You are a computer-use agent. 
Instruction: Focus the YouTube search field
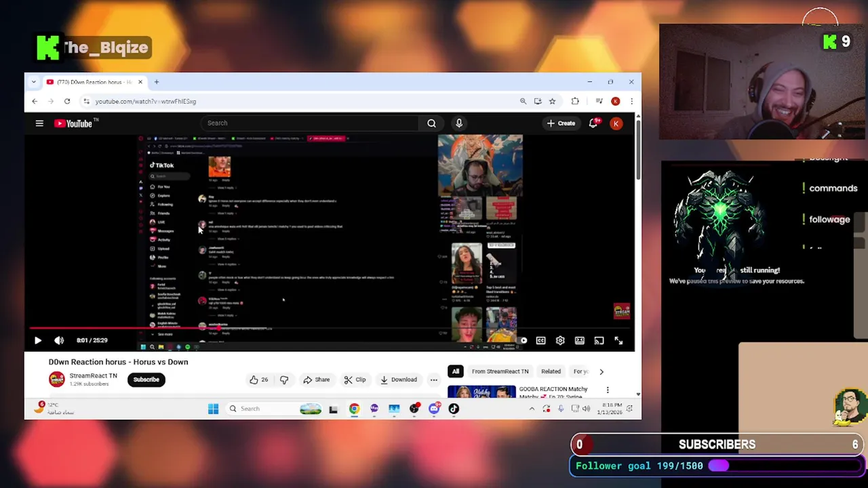(310, 123)
